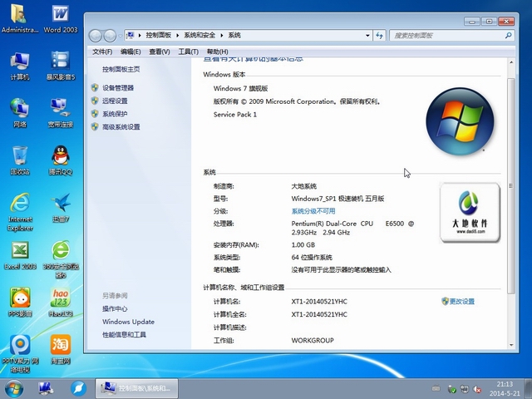Click 系统和安全 in the breadcrumb path

[x=199, y=35]
